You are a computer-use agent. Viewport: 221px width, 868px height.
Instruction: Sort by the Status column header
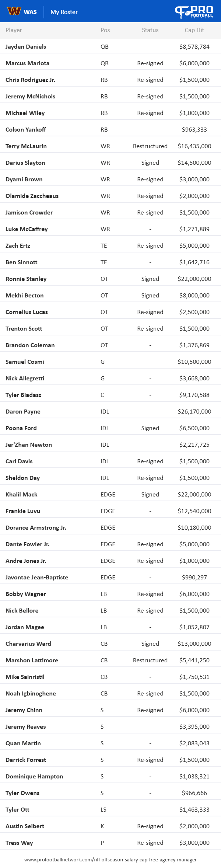tap(150, 30)
